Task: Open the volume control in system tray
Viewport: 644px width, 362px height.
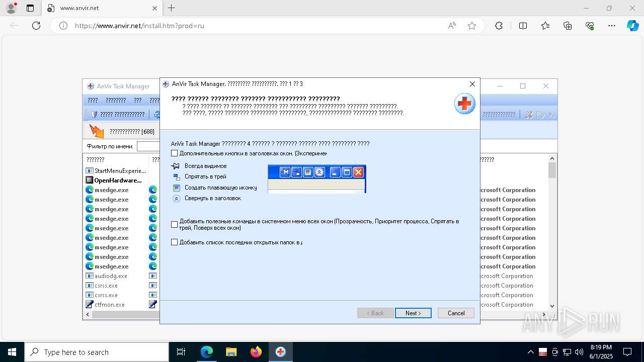Action: coord(579,352)
